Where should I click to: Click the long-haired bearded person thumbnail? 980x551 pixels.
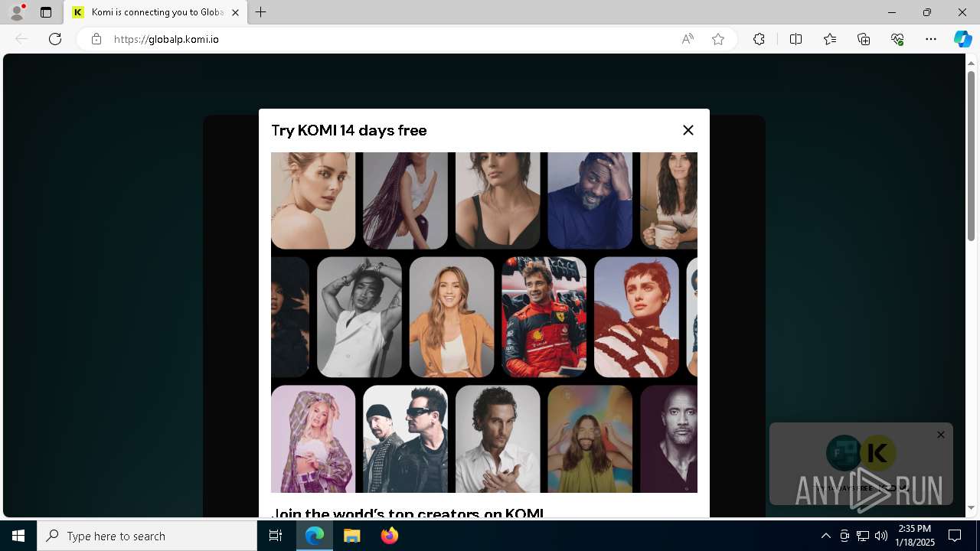click(590, 439)
